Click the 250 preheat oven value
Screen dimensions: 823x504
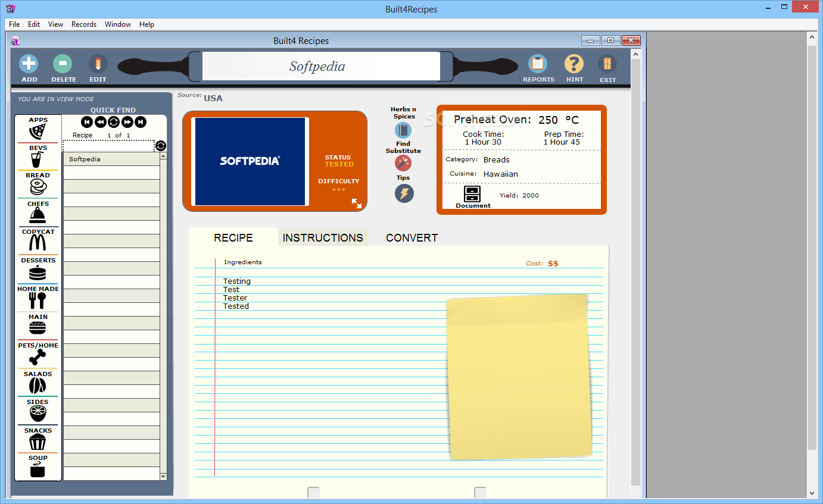click(548, 120)
